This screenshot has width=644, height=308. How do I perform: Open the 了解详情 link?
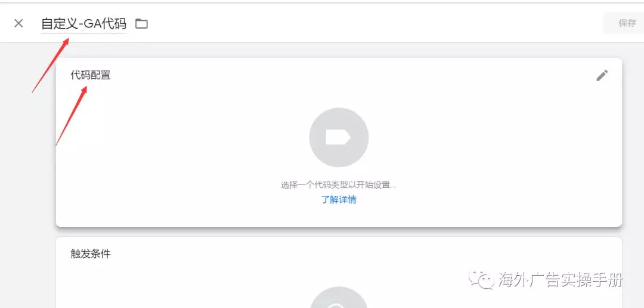[x=339, y=200]
